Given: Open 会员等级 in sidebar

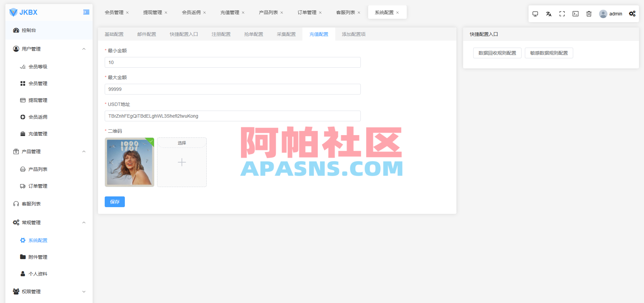Looking at the screenshot, I should tap(49, 67).
